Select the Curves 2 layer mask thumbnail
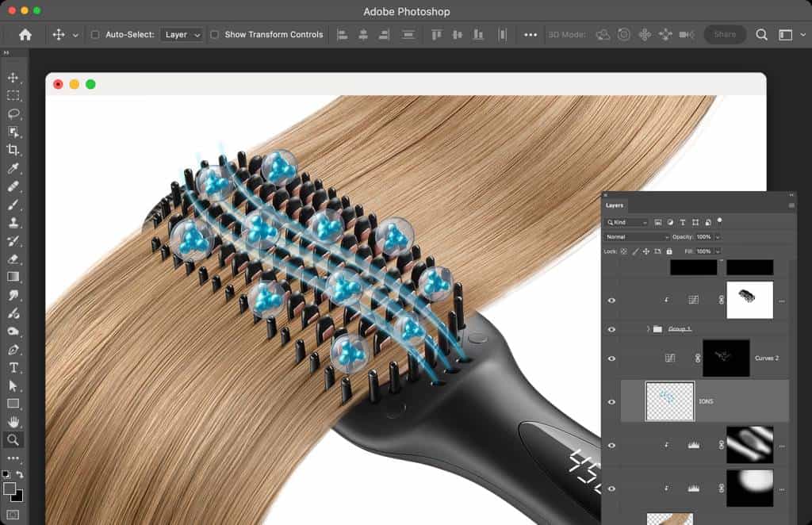 (x=726, y=358)
